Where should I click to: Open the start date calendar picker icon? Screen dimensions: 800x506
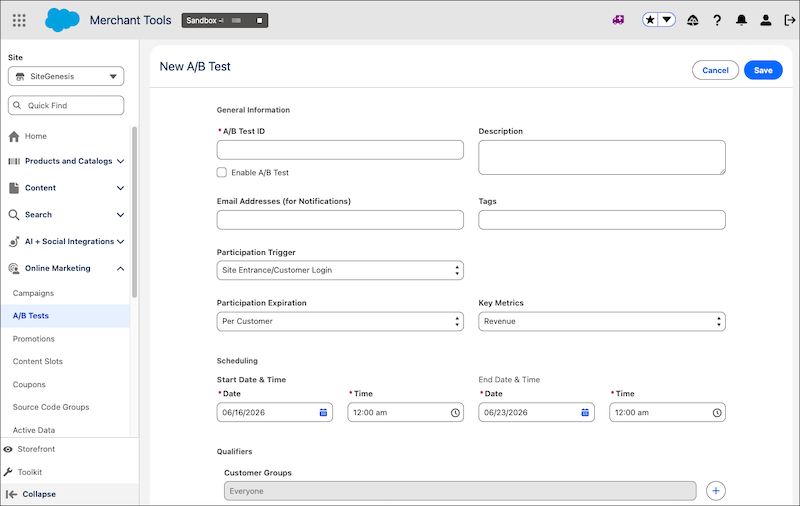[x=323, y=412]
